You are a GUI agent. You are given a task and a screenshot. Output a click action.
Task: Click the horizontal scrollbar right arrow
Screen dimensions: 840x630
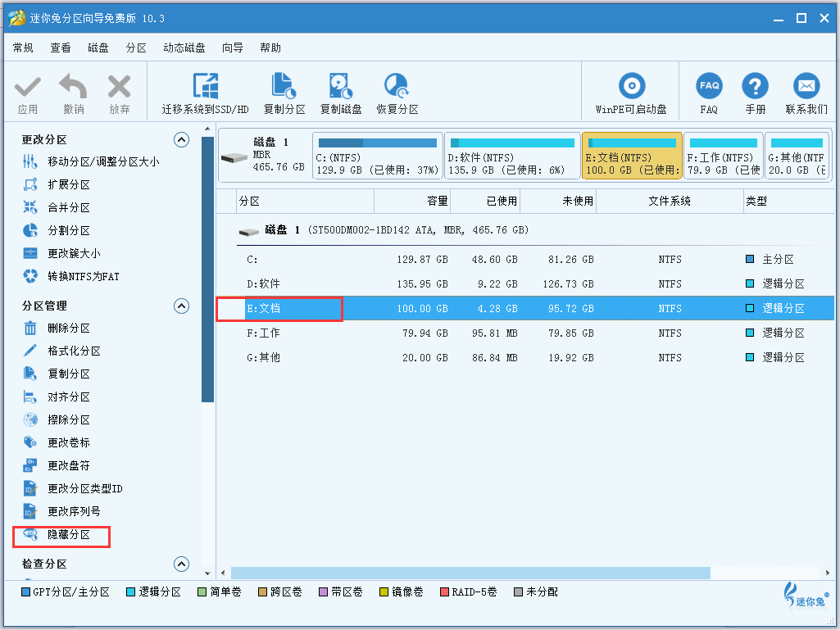(x=828, y=573)
